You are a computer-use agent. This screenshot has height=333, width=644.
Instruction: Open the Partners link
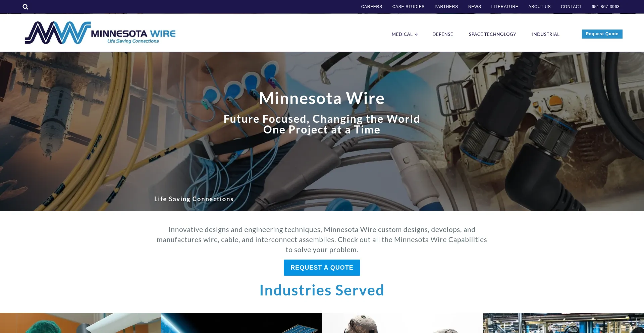[x=446, y=7]
